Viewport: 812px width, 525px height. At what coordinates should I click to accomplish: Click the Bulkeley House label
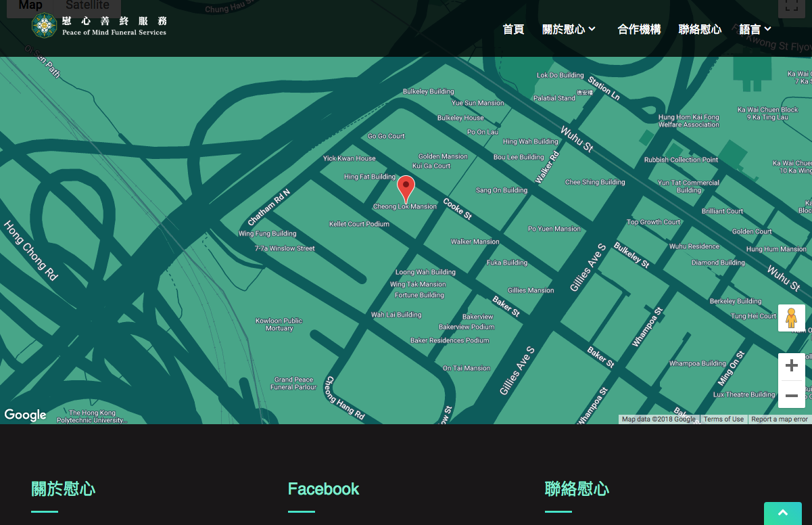(460, 118)
